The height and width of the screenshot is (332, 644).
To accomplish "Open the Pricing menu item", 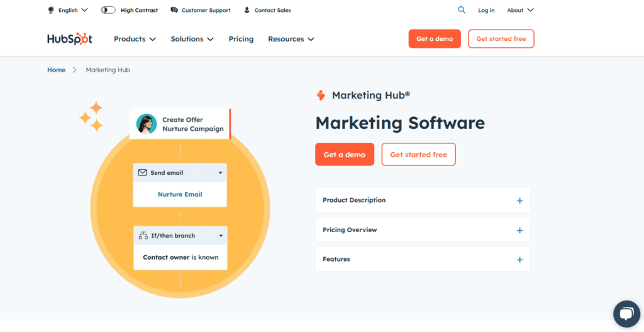I will click(x=241, y=39).
